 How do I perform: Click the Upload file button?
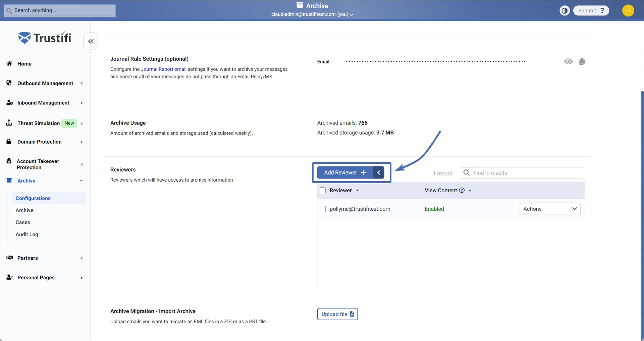click(337, 314)
